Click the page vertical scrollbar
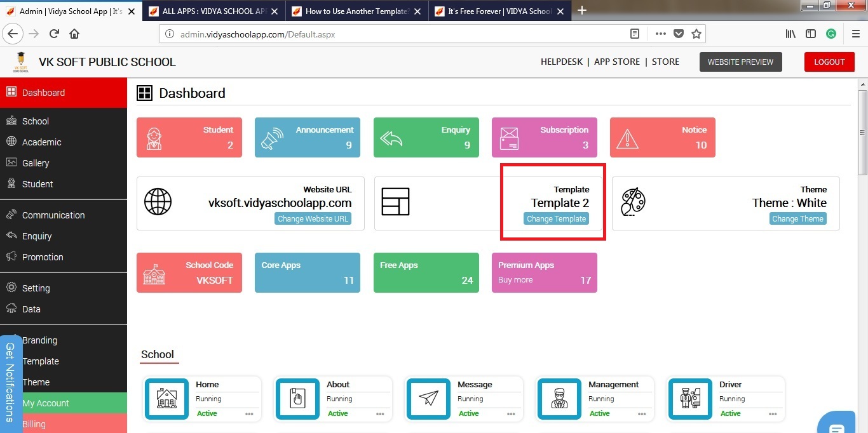The height and width of the screenshot is (433, 868). [862, 132]
